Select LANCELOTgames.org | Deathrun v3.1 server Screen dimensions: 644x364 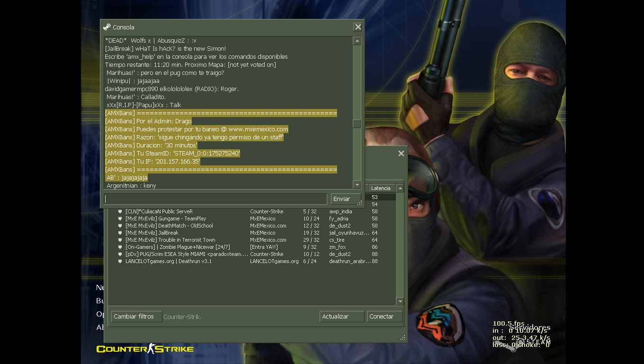pos(252,261)
